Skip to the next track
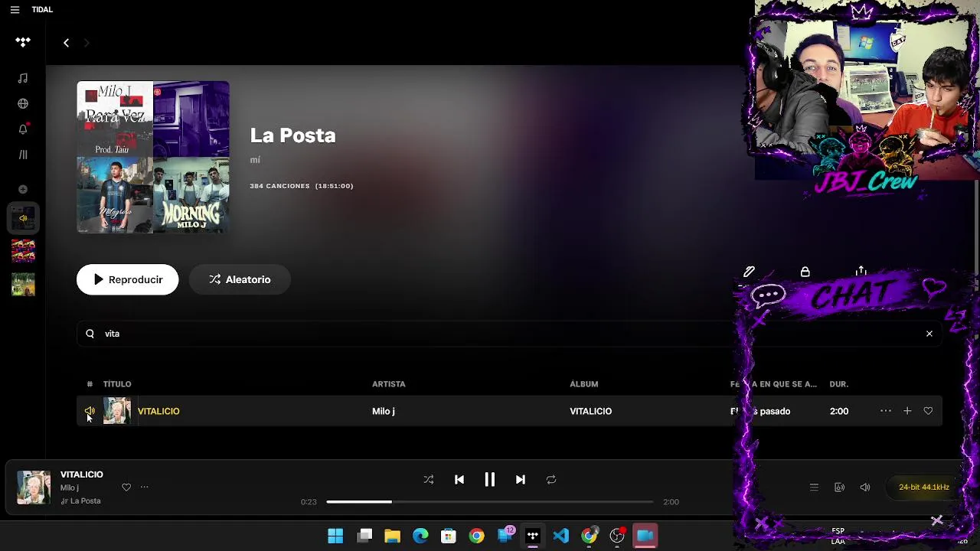980x551 pixels. coord(521,480)
